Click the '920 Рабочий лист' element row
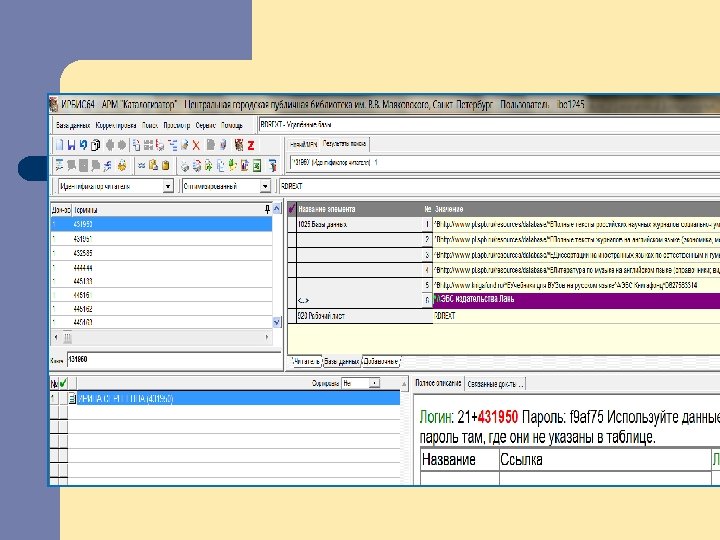Viewport: 720px width, 540px height. (360, 316)
